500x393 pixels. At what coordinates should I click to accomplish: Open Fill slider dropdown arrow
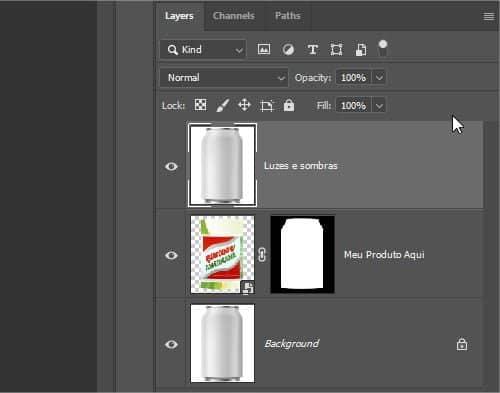tap(379, 106)
